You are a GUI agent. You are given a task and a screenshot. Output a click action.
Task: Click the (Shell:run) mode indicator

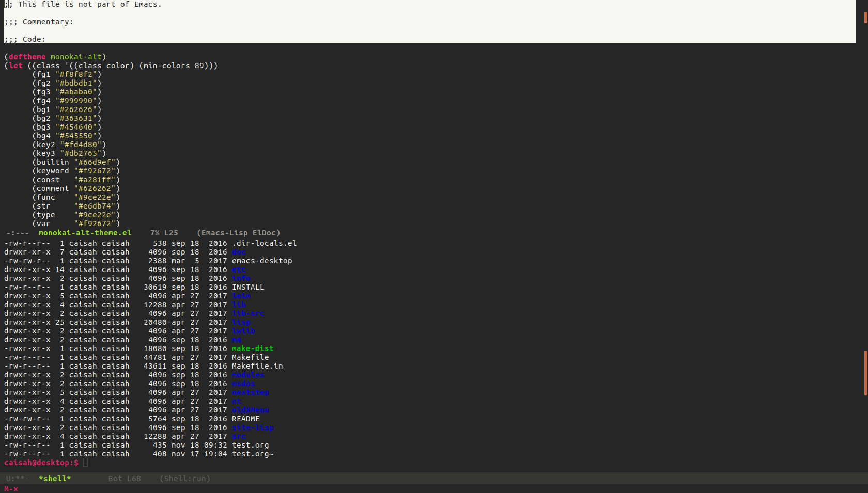coord(185,479)
